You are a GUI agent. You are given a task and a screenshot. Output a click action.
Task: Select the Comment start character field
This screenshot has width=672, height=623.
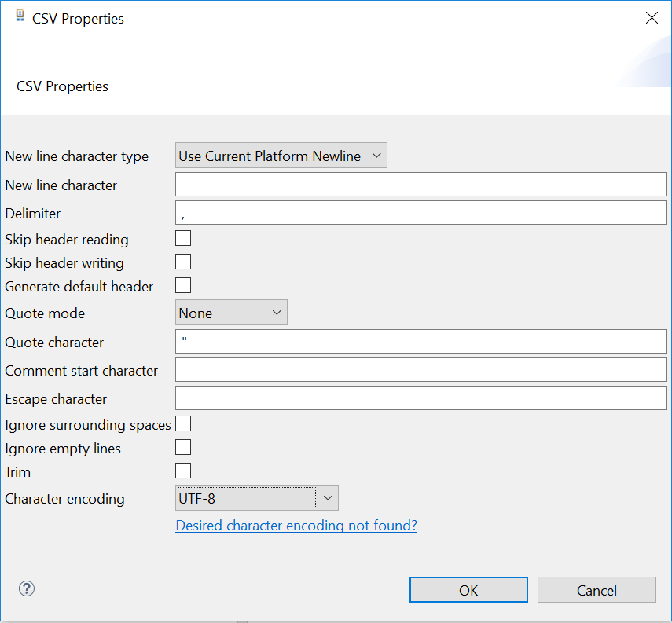coord(420,370)
